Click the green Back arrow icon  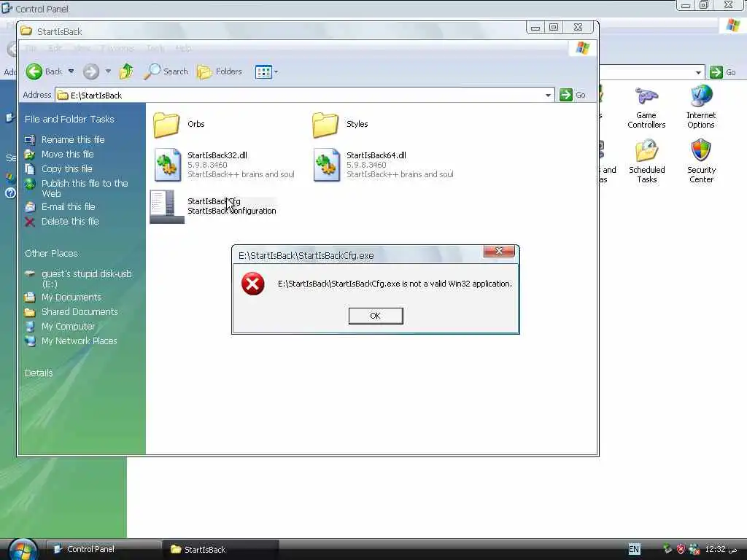pos(34,71)
